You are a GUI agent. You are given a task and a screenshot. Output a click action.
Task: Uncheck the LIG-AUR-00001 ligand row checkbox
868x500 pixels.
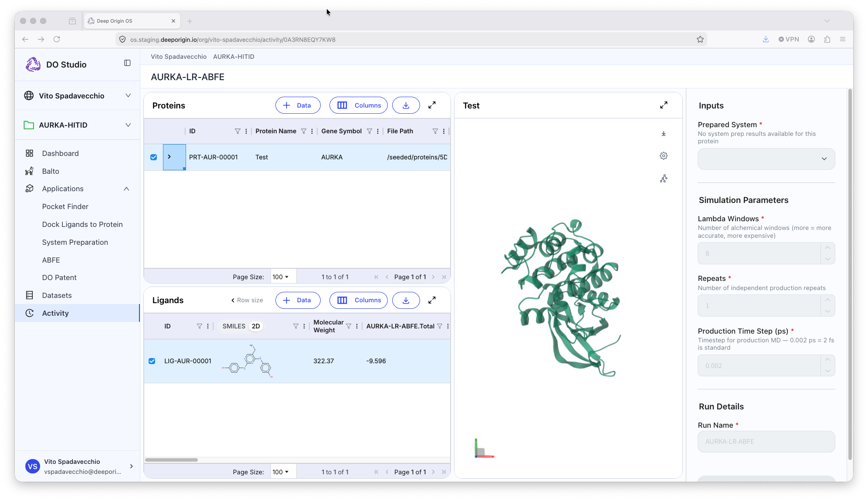coord(152,361)
